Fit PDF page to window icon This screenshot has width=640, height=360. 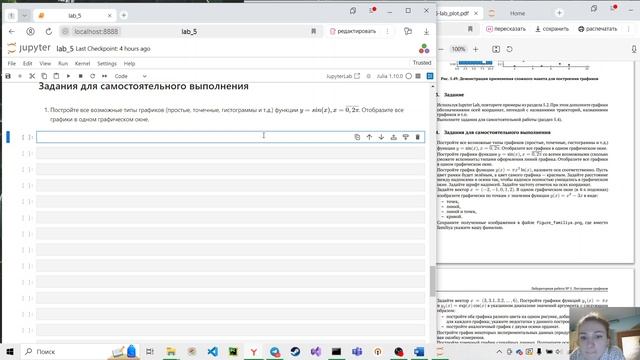496,49
